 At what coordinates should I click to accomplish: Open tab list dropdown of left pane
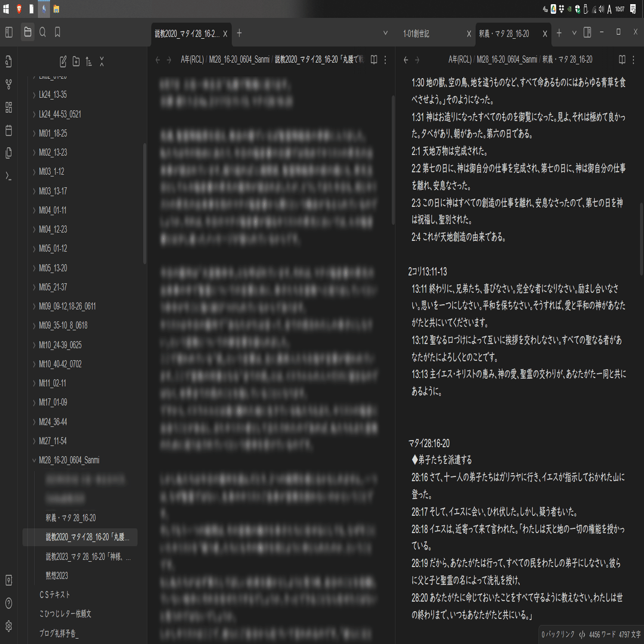pyautogui.click(x=385, y=33)
